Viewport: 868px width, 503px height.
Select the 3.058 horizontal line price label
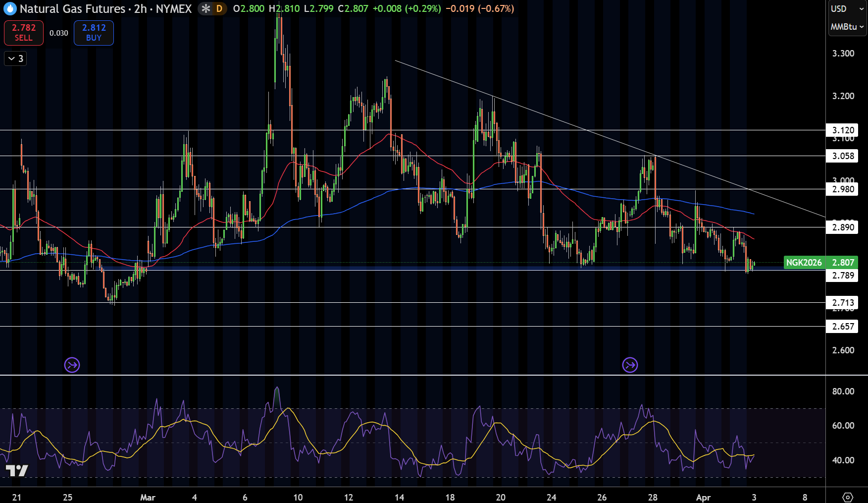pyautogui.click(x=842, y=156)
